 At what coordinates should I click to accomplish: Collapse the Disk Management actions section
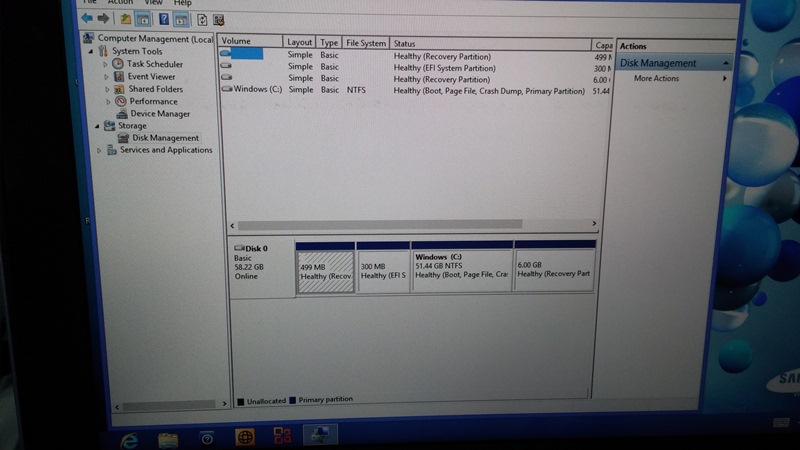tap(726, 63)
